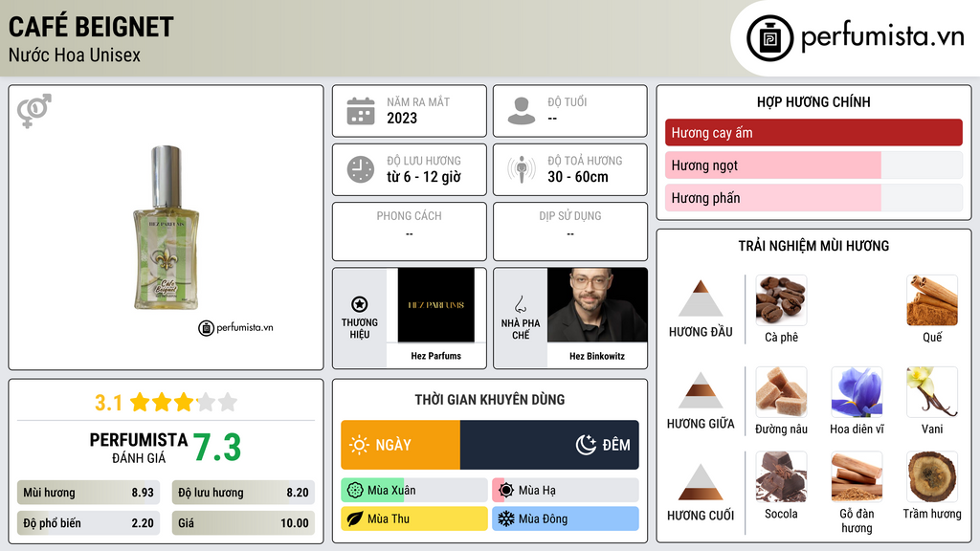Click the Hương phấn accord bar
This screenshot has height=551, width=980.
[x=813, y=197]
